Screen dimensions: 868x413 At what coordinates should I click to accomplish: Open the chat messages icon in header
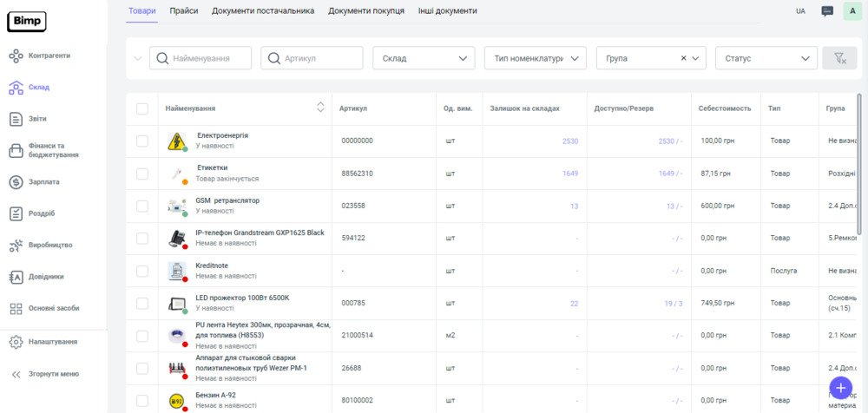click(827, 11)
